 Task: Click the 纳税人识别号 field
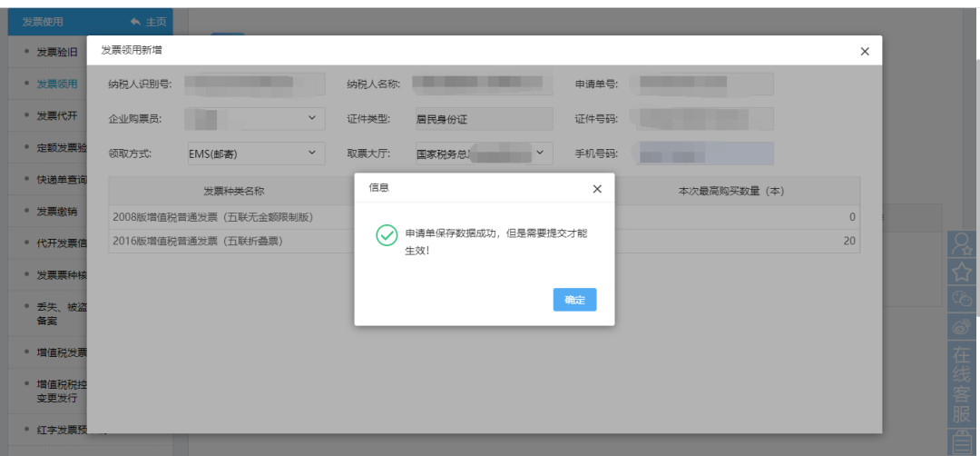255,84
